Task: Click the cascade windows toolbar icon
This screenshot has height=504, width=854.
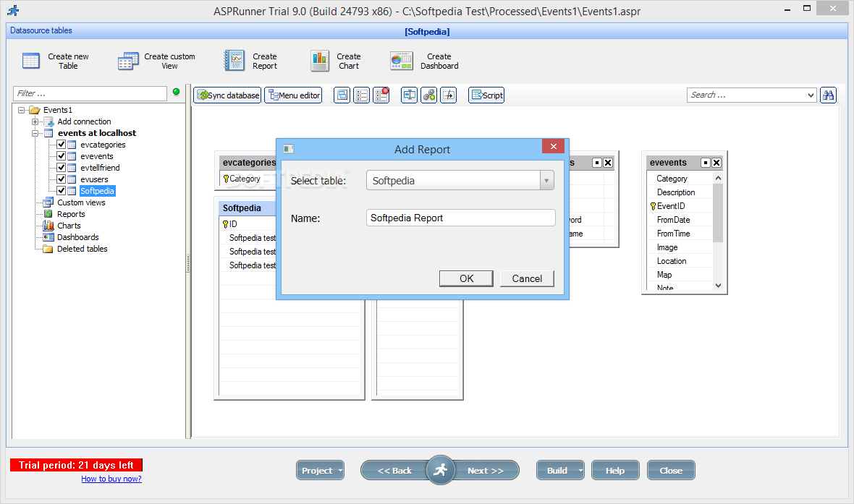Action: click(342, 95)
